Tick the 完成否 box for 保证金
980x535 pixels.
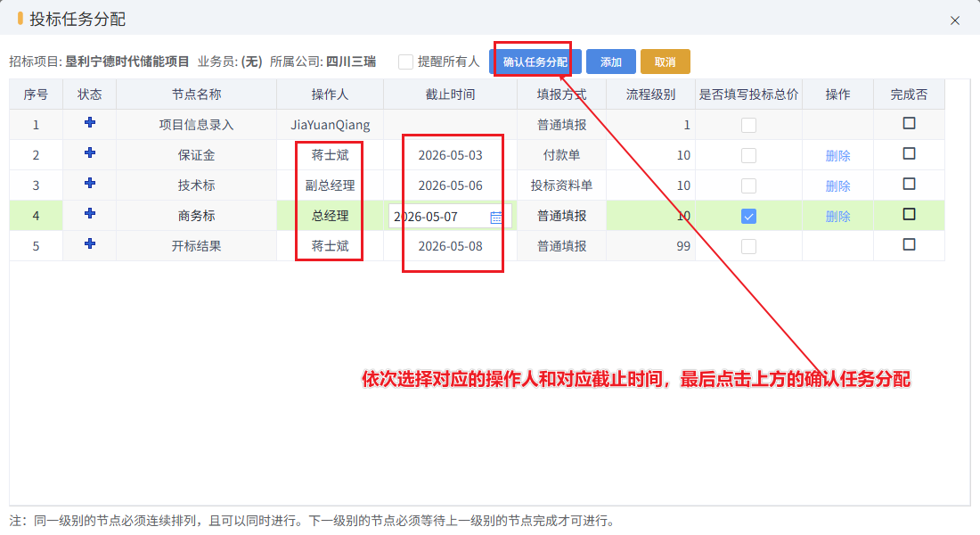pyautogui.click(x=909, y=153)
